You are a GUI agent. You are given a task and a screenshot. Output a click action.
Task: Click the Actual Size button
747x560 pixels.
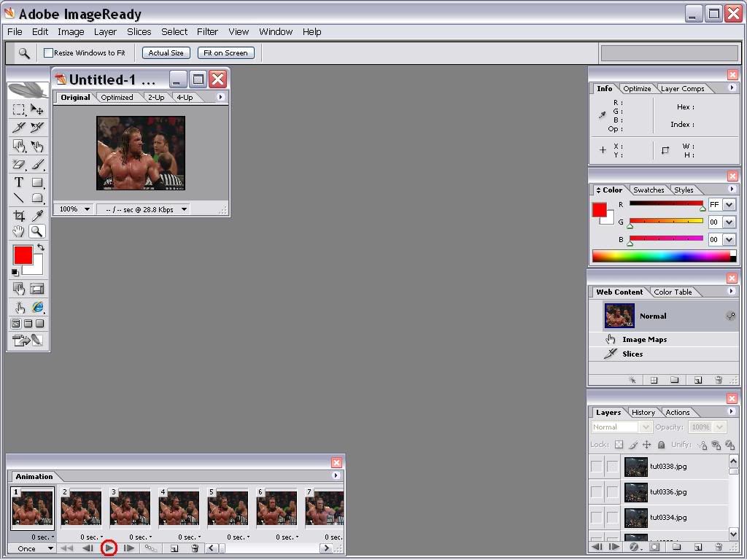[x=166, y=53]
